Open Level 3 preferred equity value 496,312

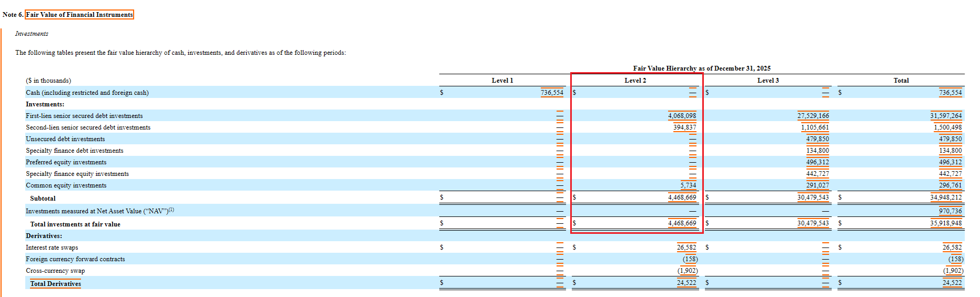pyautogui.click(x=817, y=162)
